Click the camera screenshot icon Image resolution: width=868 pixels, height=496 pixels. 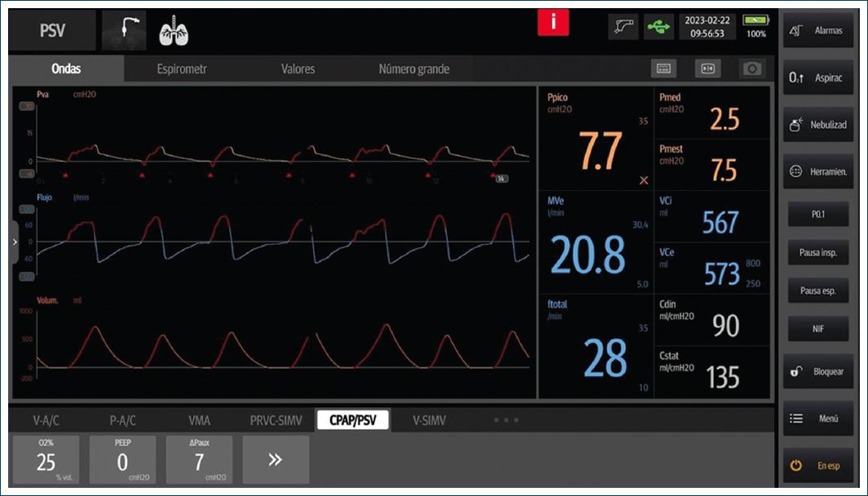click(751, 69)
